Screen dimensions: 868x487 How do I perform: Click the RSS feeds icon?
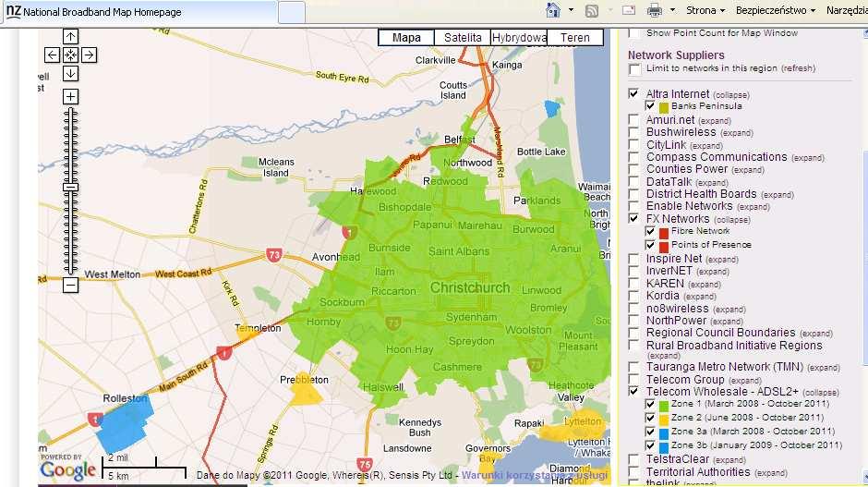[592, 10]
